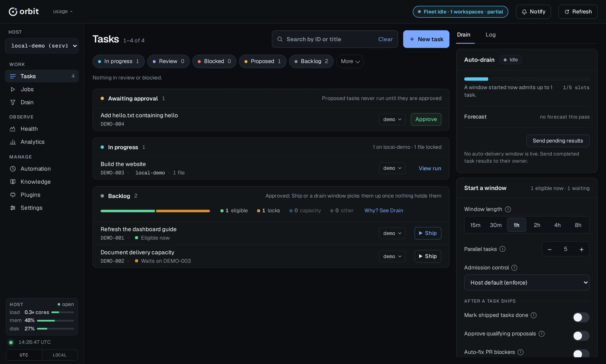
Task: Select the 15m window length
Action: pos(475,225)
